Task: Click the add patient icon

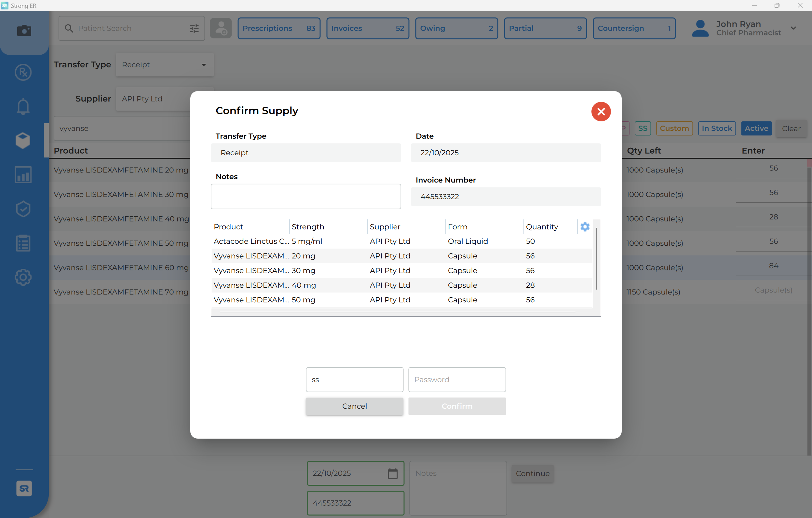Action: 221,28
